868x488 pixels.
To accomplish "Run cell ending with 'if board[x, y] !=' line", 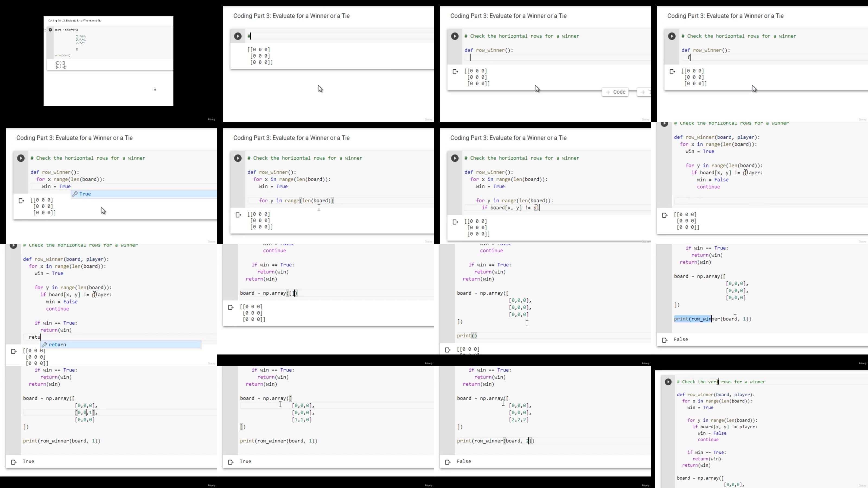I will click(455, 158).
